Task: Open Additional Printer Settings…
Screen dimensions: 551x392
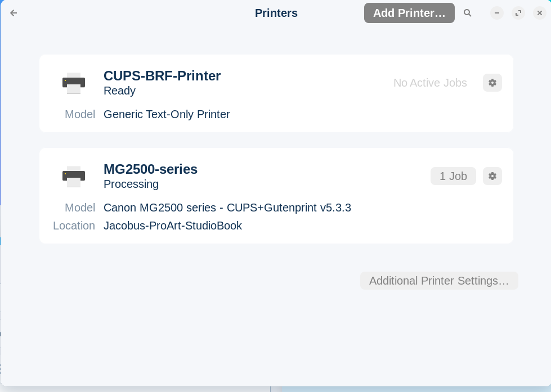Action: pyautogui.click(x=439, y=281)
